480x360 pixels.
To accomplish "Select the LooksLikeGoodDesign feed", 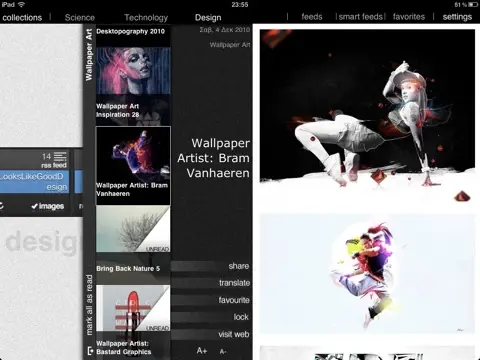I will [35, 182].
